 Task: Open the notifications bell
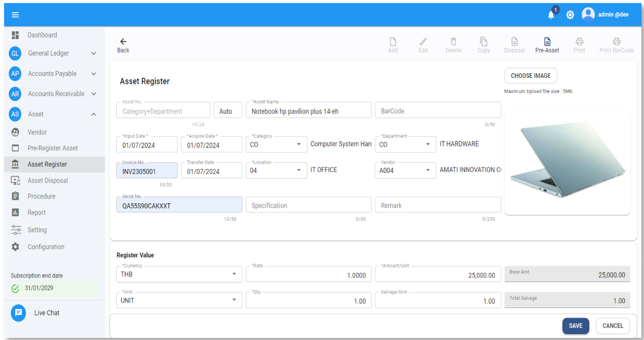coord(551,15)
